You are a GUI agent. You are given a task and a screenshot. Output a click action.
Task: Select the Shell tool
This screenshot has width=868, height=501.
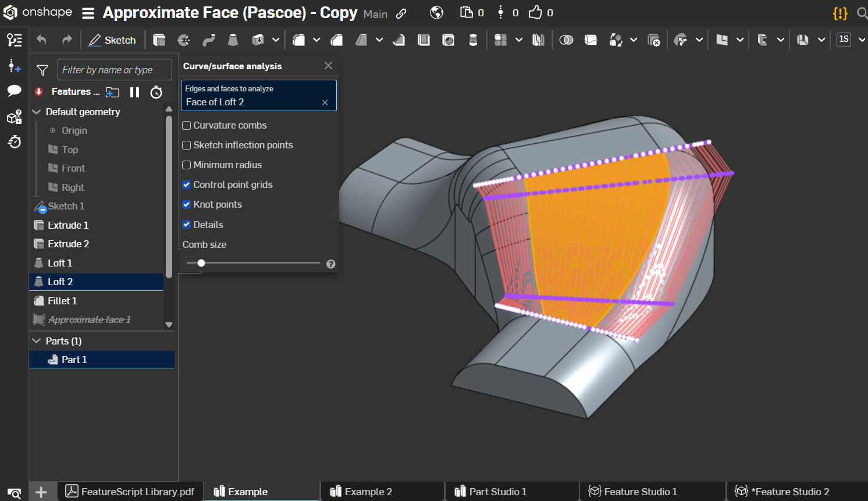pyautogui.click(x=424, y=40)
